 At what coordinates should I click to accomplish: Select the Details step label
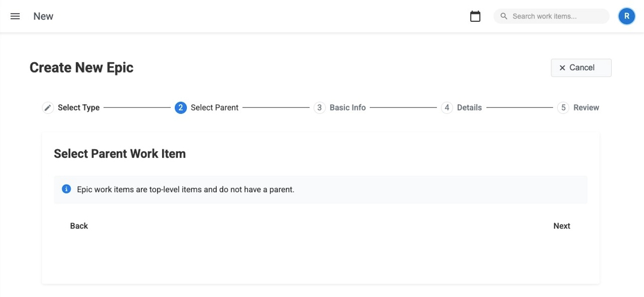pos(469,108)
